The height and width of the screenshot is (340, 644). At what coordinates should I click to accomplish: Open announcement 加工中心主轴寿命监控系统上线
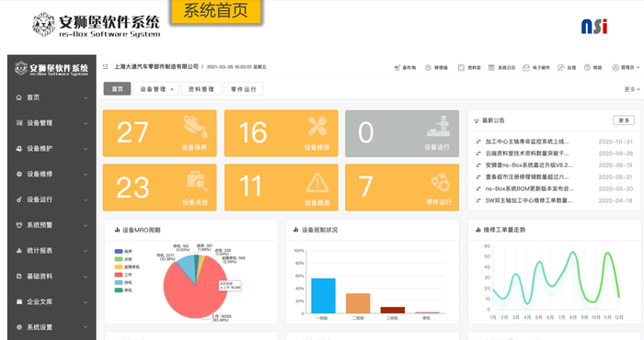click(x=527, y=142)
